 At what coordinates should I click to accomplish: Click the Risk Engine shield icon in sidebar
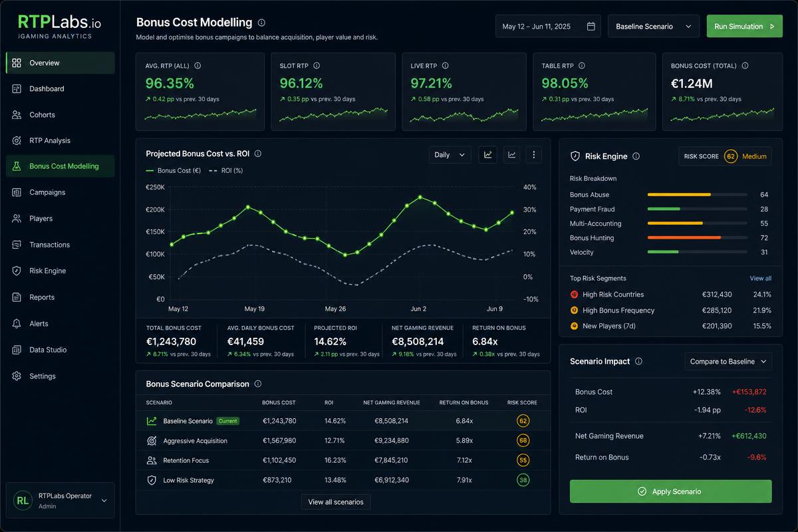point(17,271)
